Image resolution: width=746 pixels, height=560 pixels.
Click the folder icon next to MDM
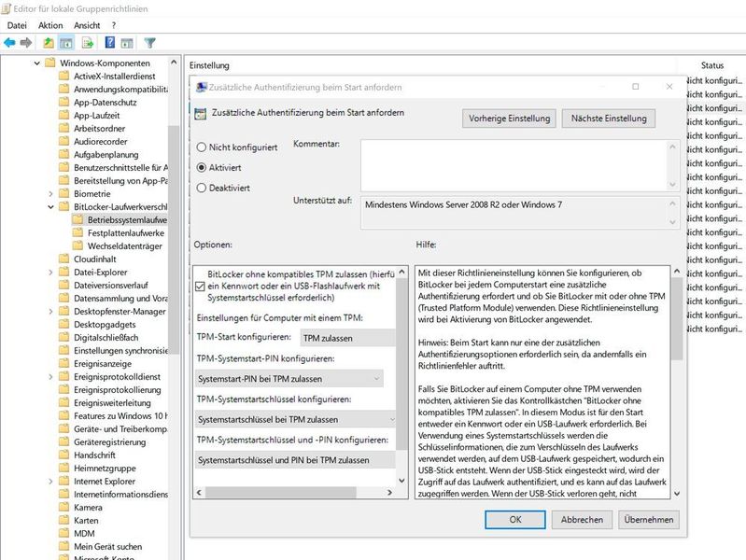tap(64, 533)
